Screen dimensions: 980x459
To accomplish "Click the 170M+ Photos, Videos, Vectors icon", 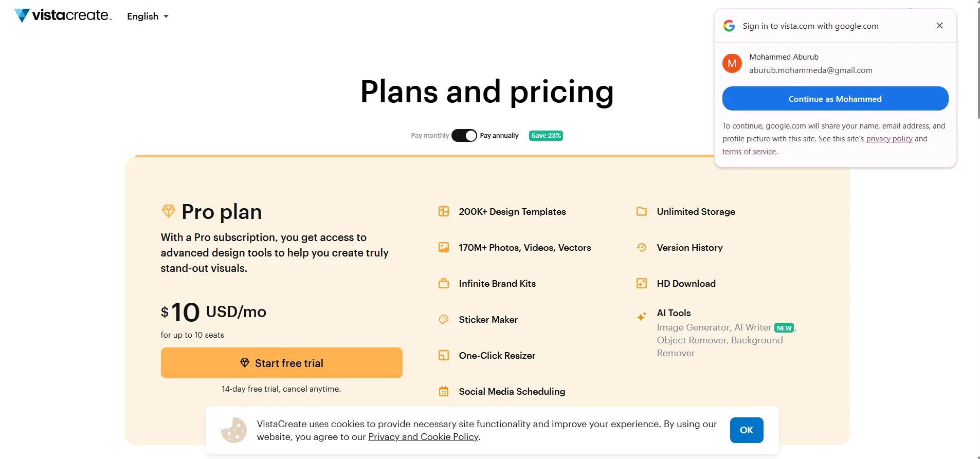I will coord(444,247).
